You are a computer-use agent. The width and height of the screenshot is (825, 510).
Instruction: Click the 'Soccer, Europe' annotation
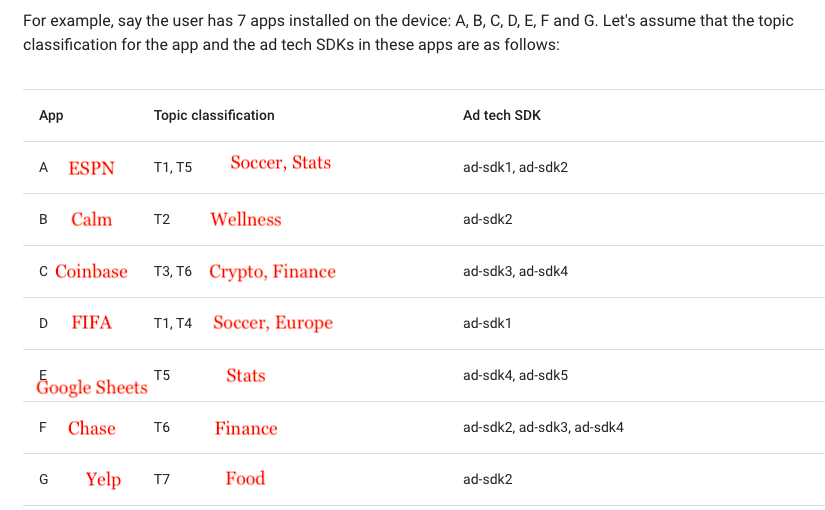(x=273, y=323)
